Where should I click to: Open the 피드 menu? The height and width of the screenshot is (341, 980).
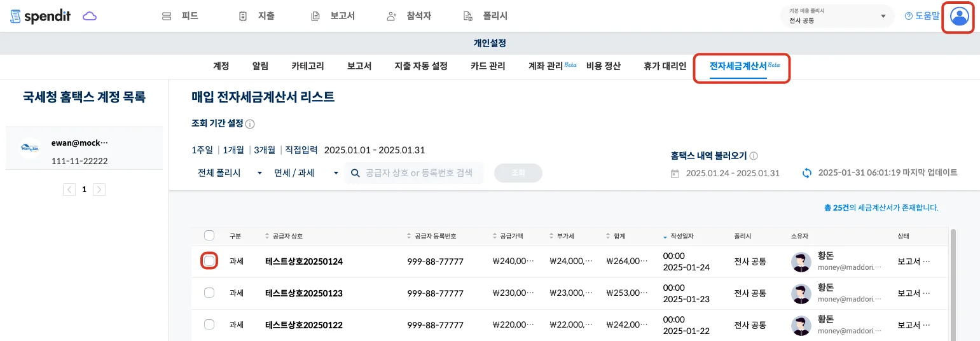(181, 17)
